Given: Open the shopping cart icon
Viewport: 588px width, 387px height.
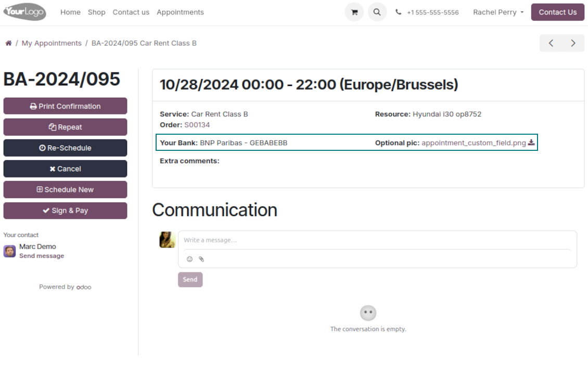Looking at the screenshot, I should coord(354,12).
